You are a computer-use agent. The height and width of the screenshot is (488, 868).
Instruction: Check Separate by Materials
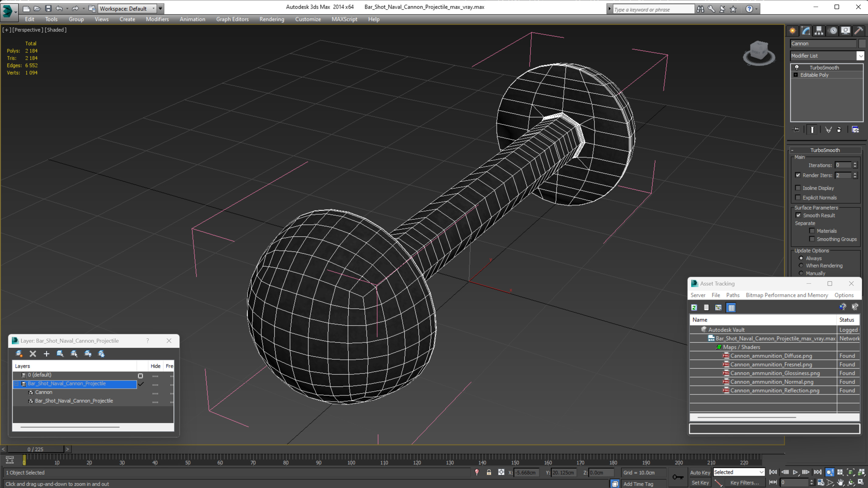[812, 231]
